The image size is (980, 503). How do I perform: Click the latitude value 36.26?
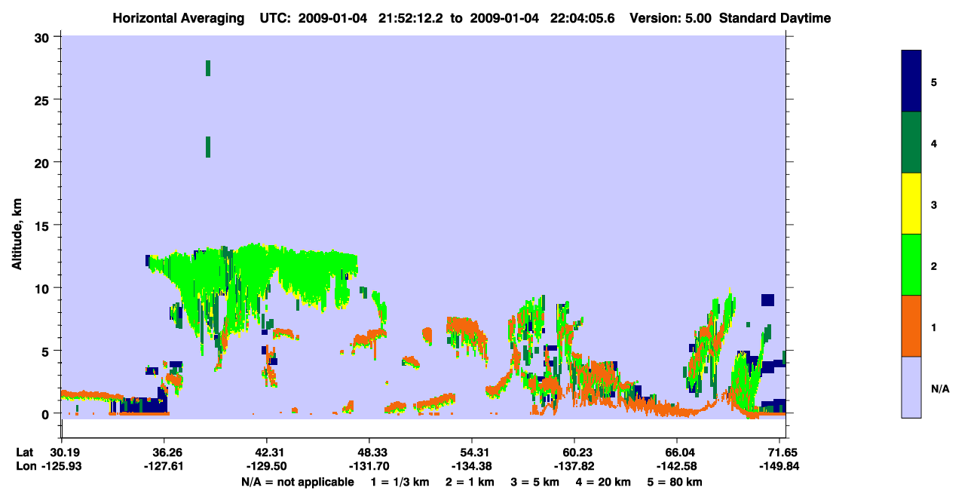[x=164, y=452]
